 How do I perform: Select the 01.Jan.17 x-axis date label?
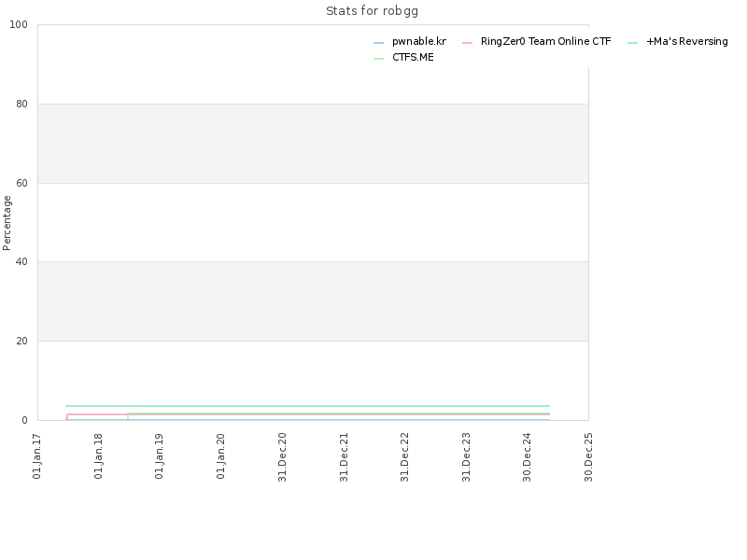coord(36,456)
